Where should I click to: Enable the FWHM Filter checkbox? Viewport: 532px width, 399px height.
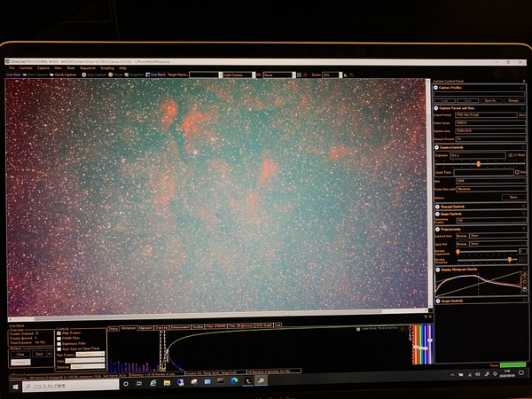59,339
